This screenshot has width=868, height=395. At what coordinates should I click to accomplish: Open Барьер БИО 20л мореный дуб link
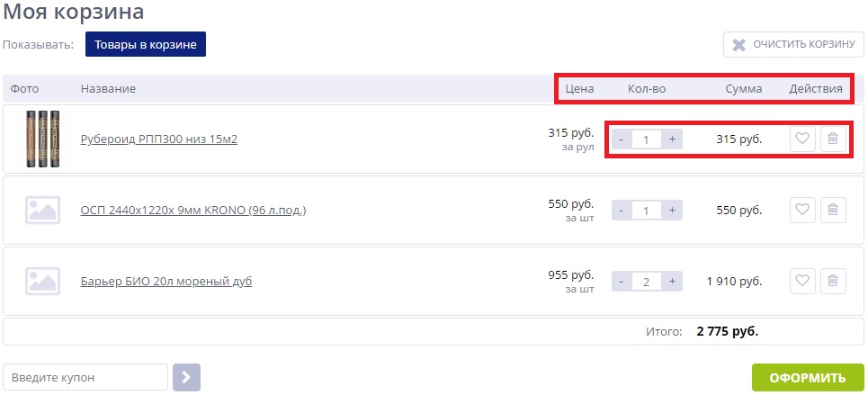click(x=166, y=282)
